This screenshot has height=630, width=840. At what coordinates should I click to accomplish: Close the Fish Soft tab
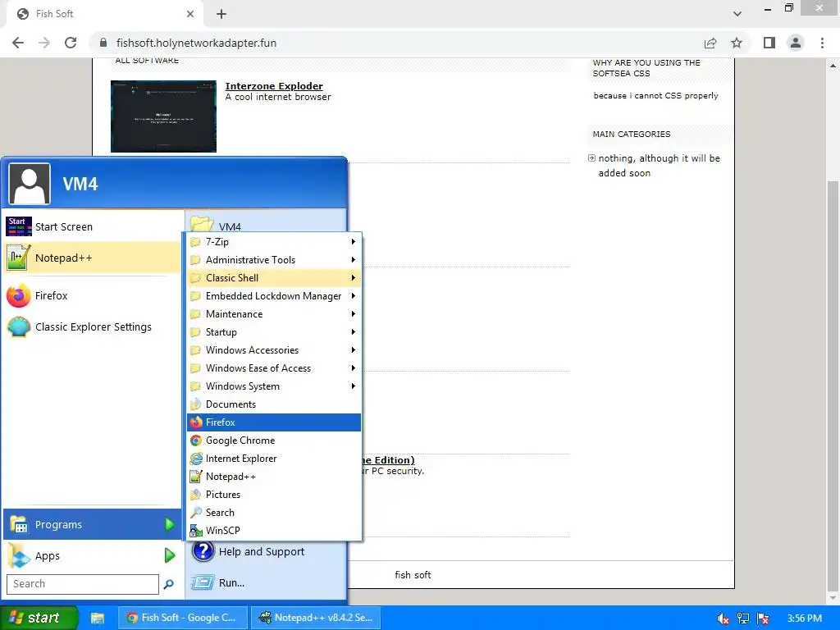point(190,14)
